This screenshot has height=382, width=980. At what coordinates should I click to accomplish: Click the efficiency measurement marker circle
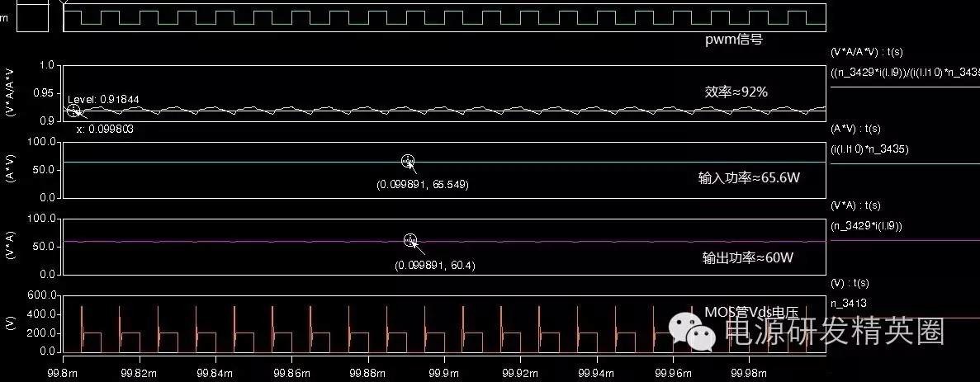(x=73, y=110)
